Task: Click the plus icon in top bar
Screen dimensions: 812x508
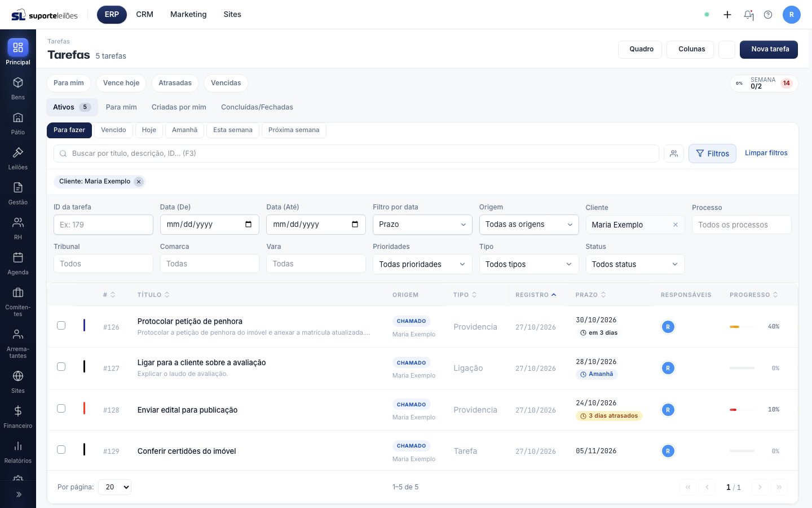Action: (x=727, y=15)
